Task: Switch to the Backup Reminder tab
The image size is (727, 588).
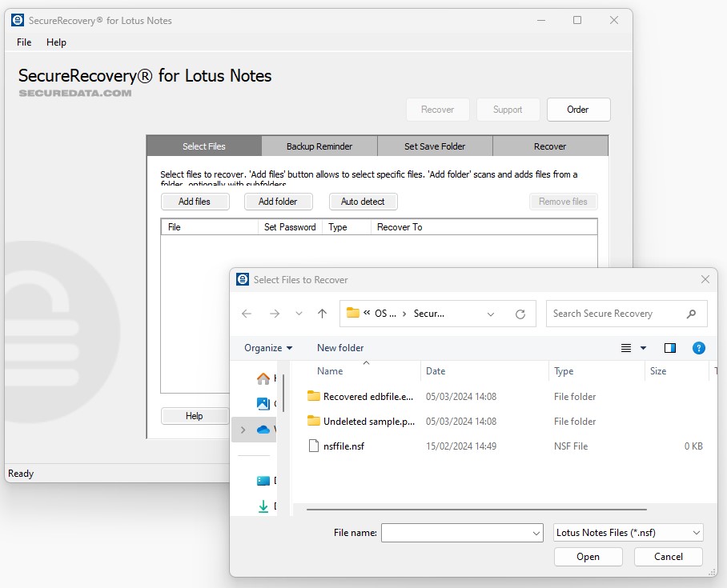Action: [x=319, y=146]
